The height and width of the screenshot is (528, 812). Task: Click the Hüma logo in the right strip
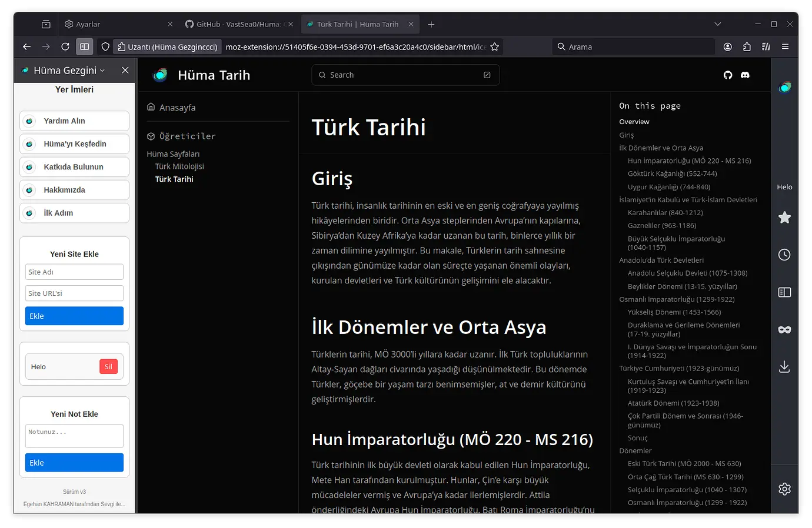tap(785, 88)
